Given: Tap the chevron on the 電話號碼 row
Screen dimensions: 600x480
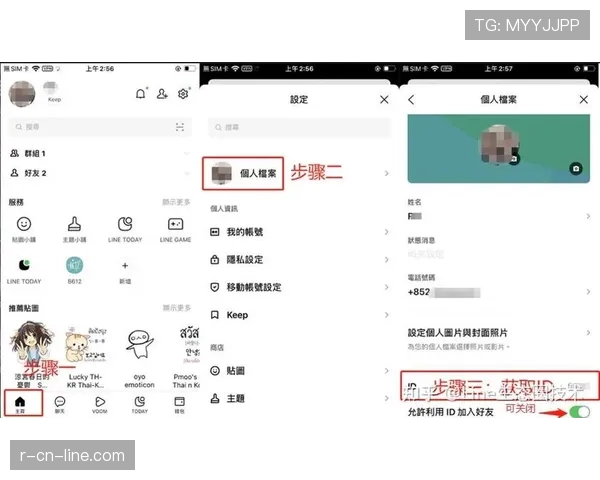Looking at the screenshot, I should [588, 292].
